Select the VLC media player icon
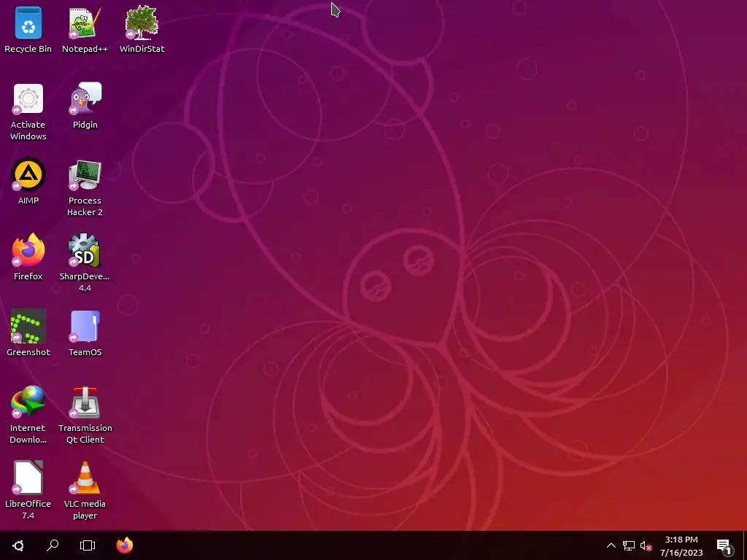Screen dimensions: 747x560 coord(85,491)
